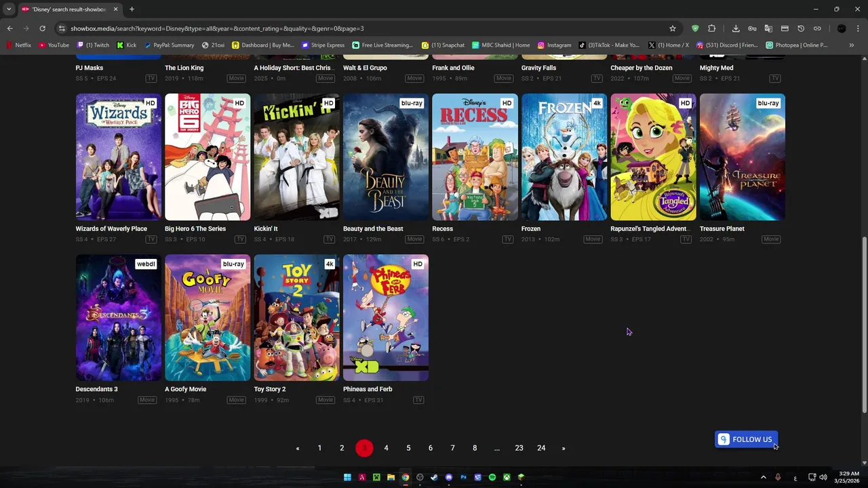Open the Photopea bookmark
The width and height of the screenshot is (868, 488).
(x=796, y=45)
